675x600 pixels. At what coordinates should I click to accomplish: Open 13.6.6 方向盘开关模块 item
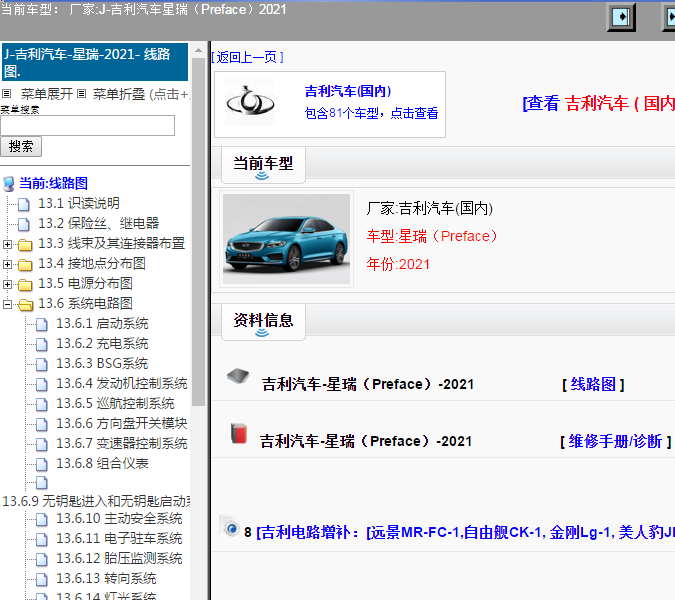click(x=122, y=424)
